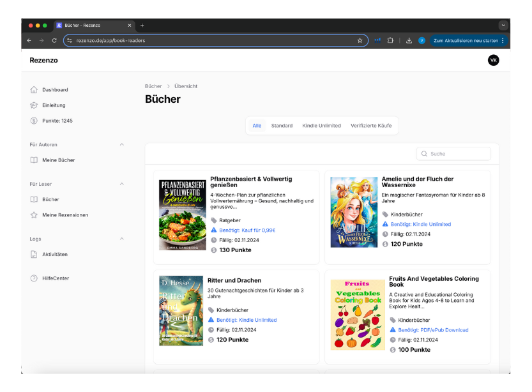Image resolution: width=532 pixels, height=392 pixels.
Task: Collapse the Für Autoren sidebar section
Action: (x=122, y=145)
